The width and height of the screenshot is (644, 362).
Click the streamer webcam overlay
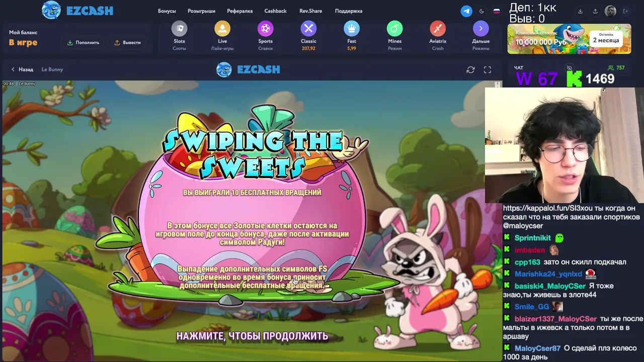click(564, 145)
